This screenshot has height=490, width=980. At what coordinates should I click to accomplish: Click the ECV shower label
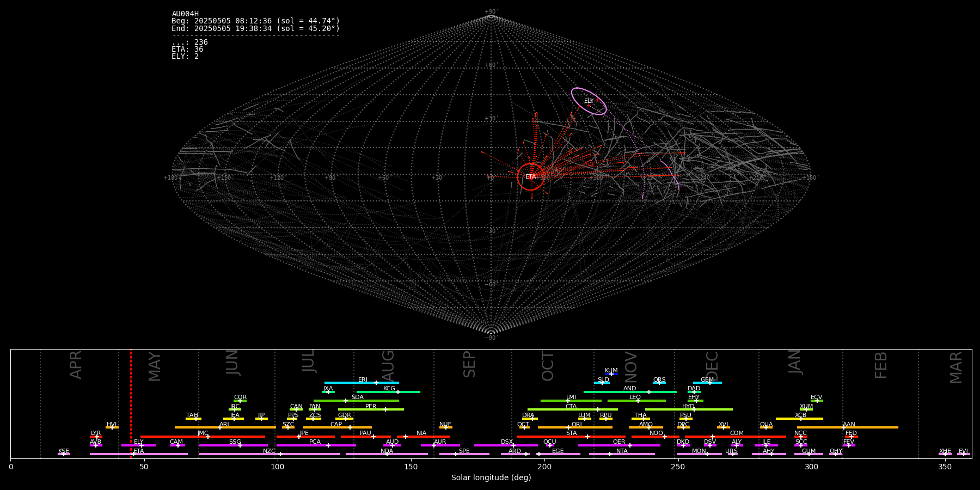(816, 397)
